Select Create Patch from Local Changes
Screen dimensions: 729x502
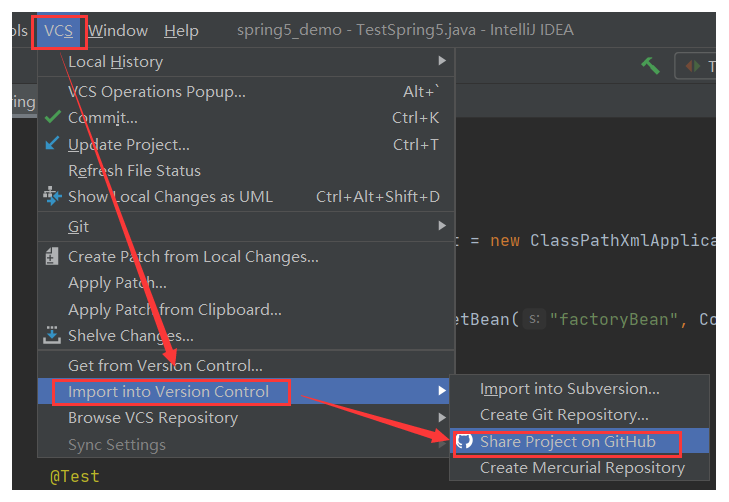pyautogui.click(x=246, y=257)
